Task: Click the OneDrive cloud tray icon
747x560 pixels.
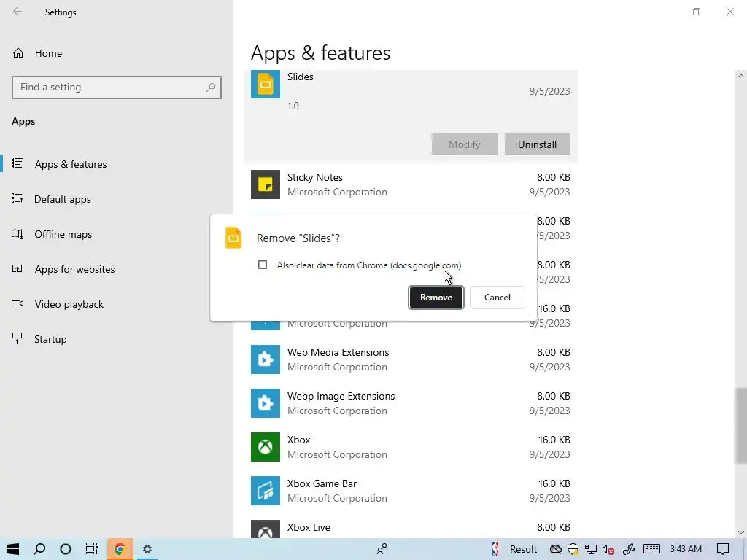Action: coord(555,549)
